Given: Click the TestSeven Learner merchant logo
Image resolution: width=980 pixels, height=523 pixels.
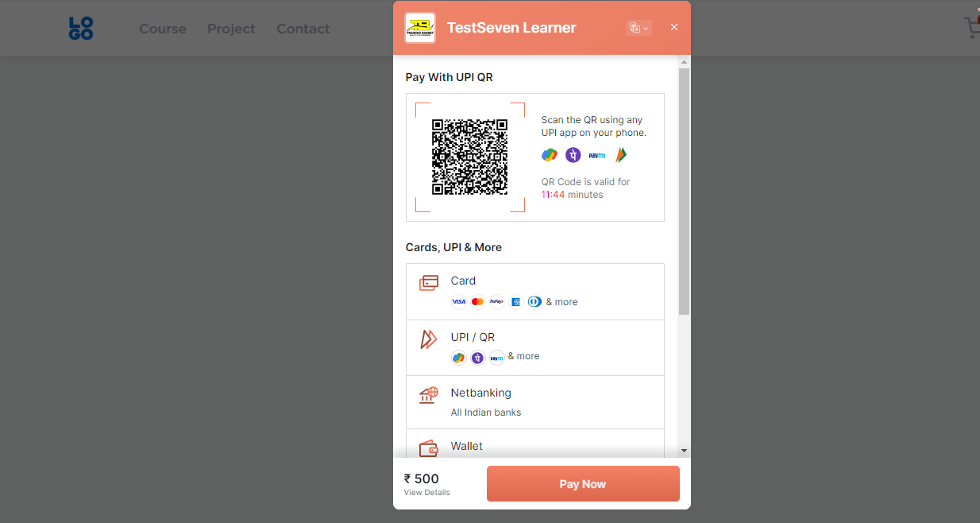Looking at the screenshot, I should point(420,28).
